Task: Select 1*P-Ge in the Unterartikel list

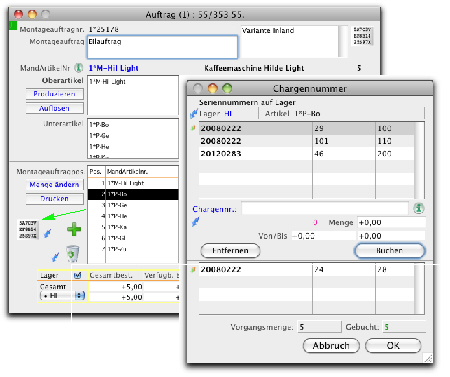Action: [133, 136]
